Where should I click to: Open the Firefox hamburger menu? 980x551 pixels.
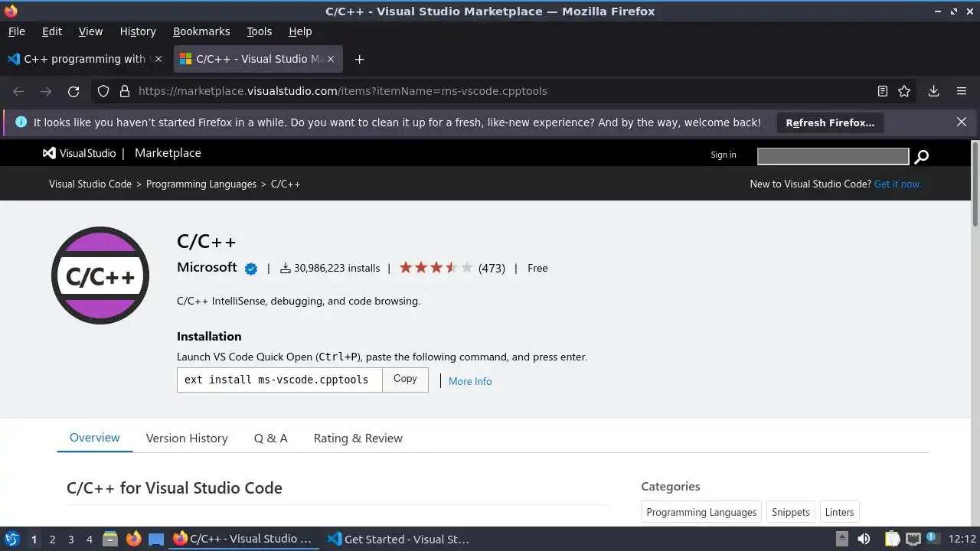click(x=962, y=91)
